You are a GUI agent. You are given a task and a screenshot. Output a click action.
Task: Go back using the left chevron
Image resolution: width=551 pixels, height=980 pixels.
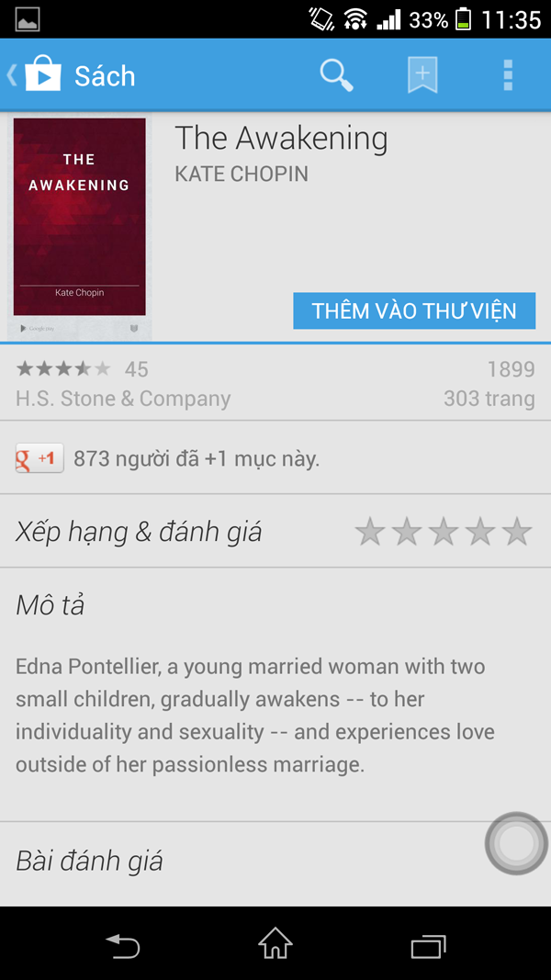(x=12, y=75)
